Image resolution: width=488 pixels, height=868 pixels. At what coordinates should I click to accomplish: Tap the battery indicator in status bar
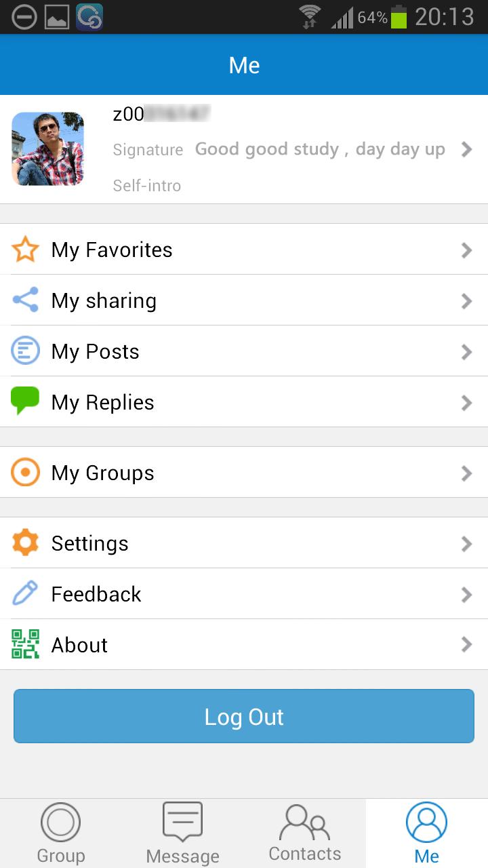pos(399,17)
